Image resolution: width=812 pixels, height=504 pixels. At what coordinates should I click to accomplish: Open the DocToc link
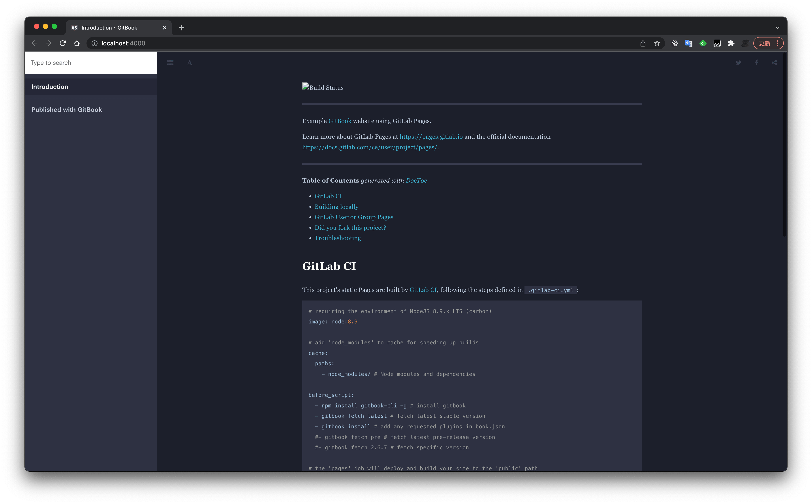(416, 180)
